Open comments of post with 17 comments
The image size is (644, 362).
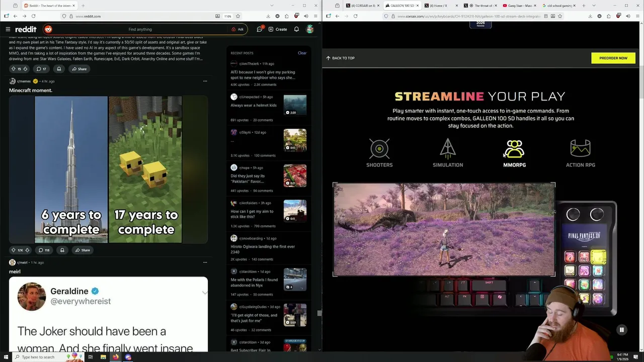coord(41,69)
